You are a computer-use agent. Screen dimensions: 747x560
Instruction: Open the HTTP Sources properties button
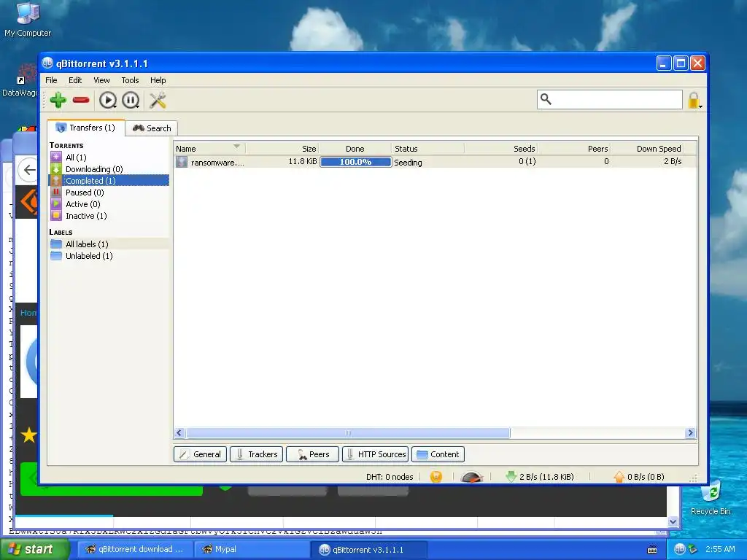point(376,454)
